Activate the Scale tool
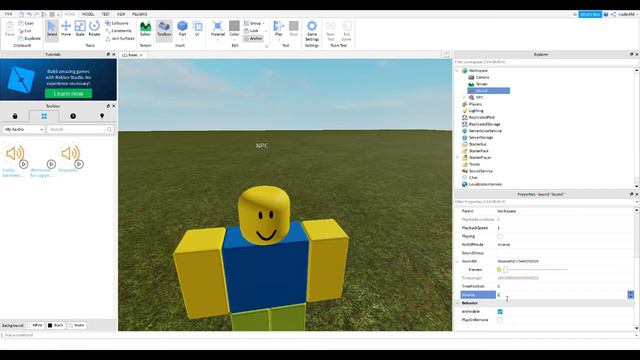 [x=80, y=29]
